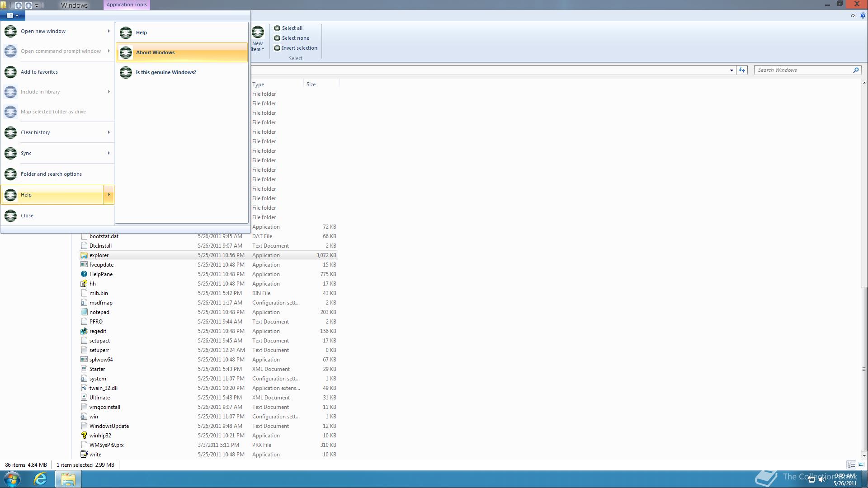Collapse the ribbon with the chevron
The height and width of the screenshot is (488, 868).
tap(853, 15)
